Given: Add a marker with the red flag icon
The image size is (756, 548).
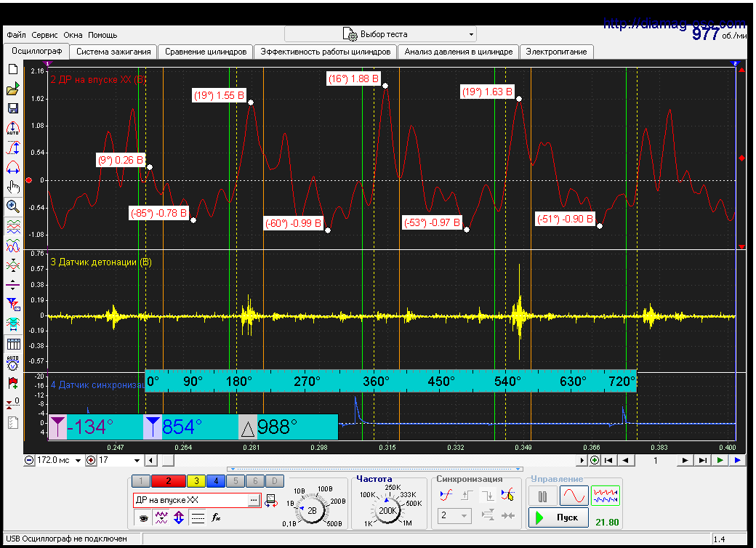Looking at the screenshot, I should point(13,383).
